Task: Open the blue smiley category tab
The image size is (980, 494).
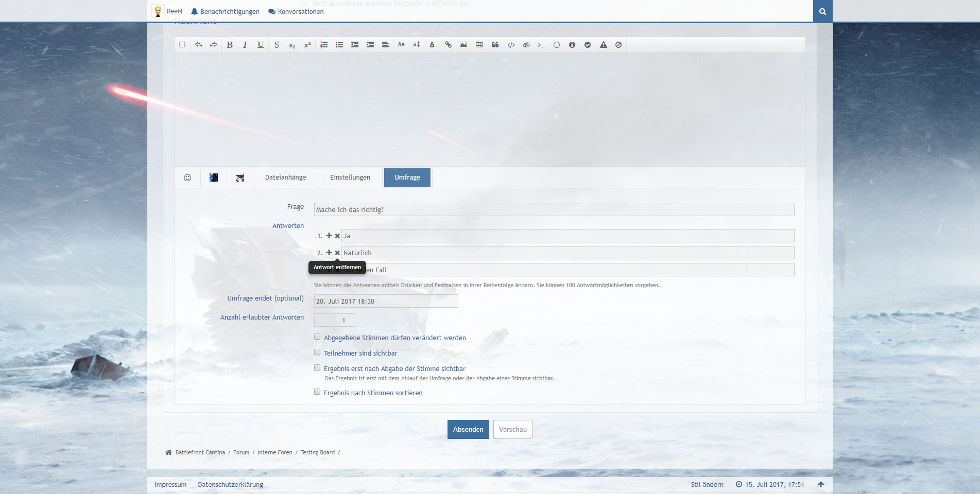Action: (x=214, y=178)
